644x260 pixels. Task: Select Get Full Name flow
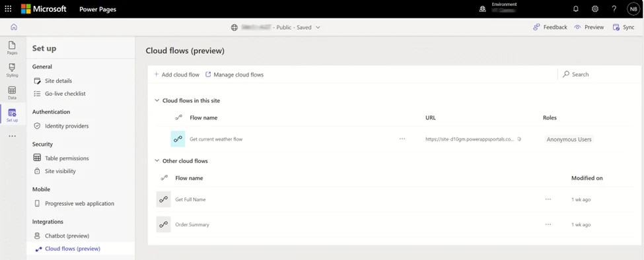190,199
